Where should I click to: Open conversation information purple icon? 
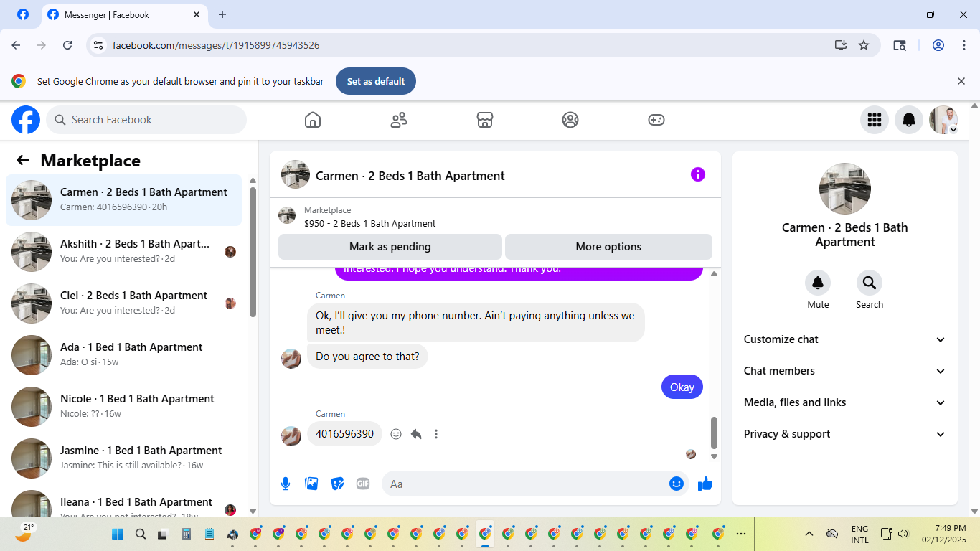(x=698, y=174)
